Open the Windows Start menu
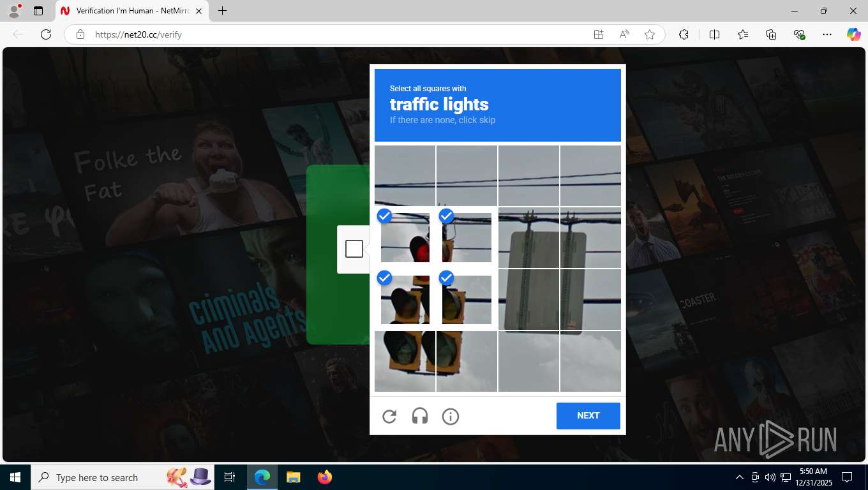This screenshot has width=868, height=490. point(15,477)
